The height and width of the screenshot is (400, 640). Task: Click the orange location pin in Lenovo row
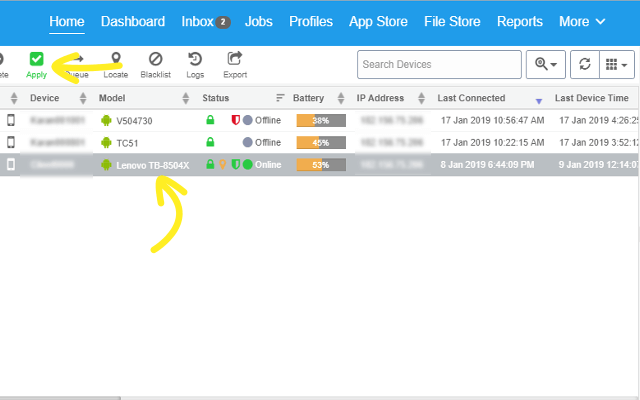pyautogui.click(x=222, y=164)
